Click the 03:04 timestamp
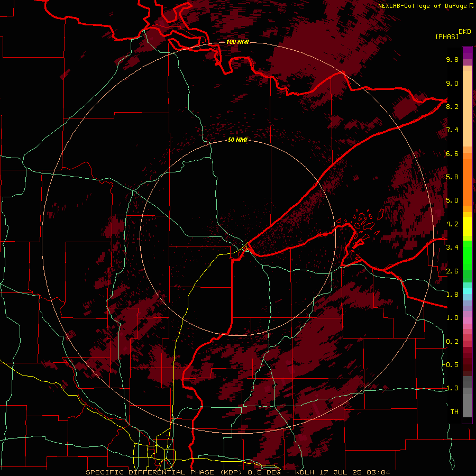 coord(378,472)
